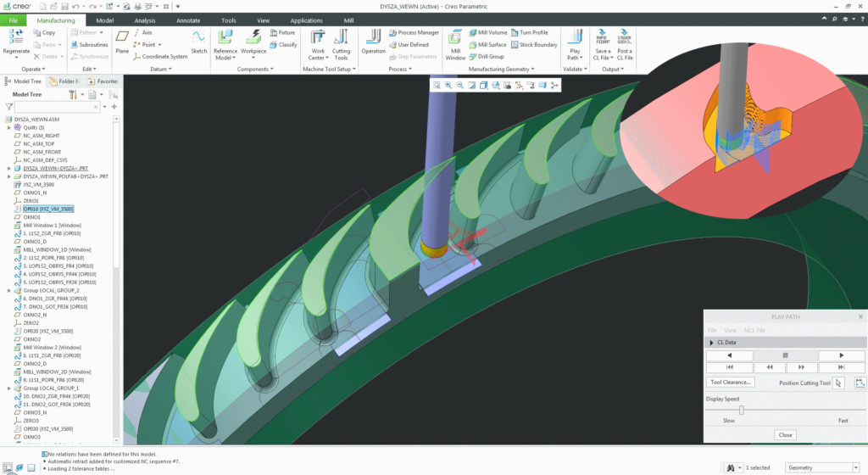Click the Display Speed slider handle
868x475 pixels.
click(742, 410)
